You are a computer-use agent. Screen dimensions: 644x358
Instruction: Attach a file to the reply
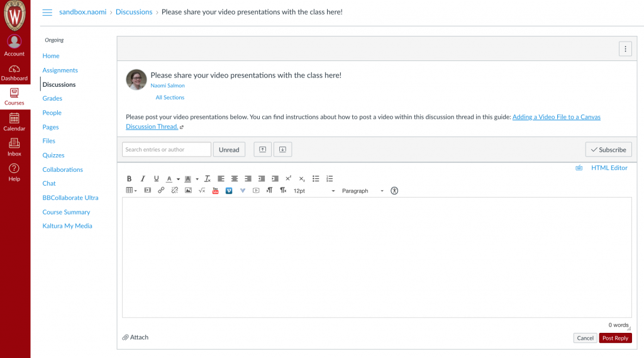(x=135, y=337)
